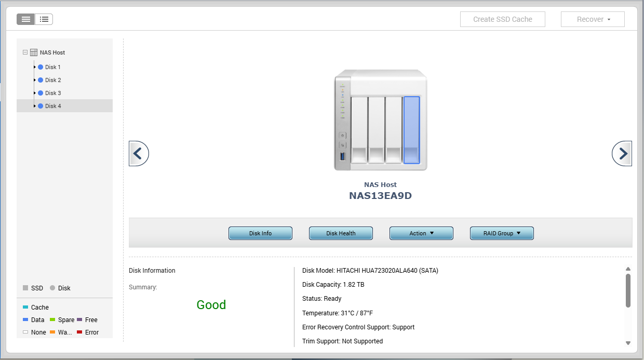Click the None legend color swatch
The width and height of the screenshot is (644, 360).
25,332
